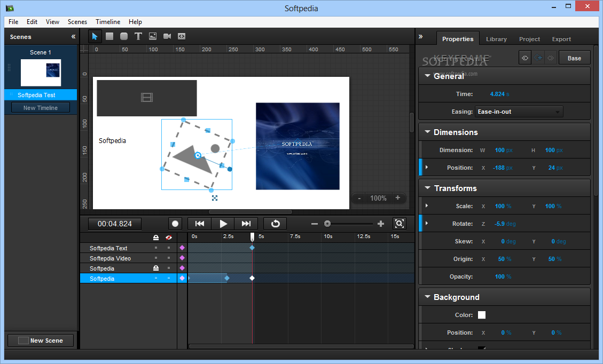
Task: Collapse the General section
Action: pos(427,76)
